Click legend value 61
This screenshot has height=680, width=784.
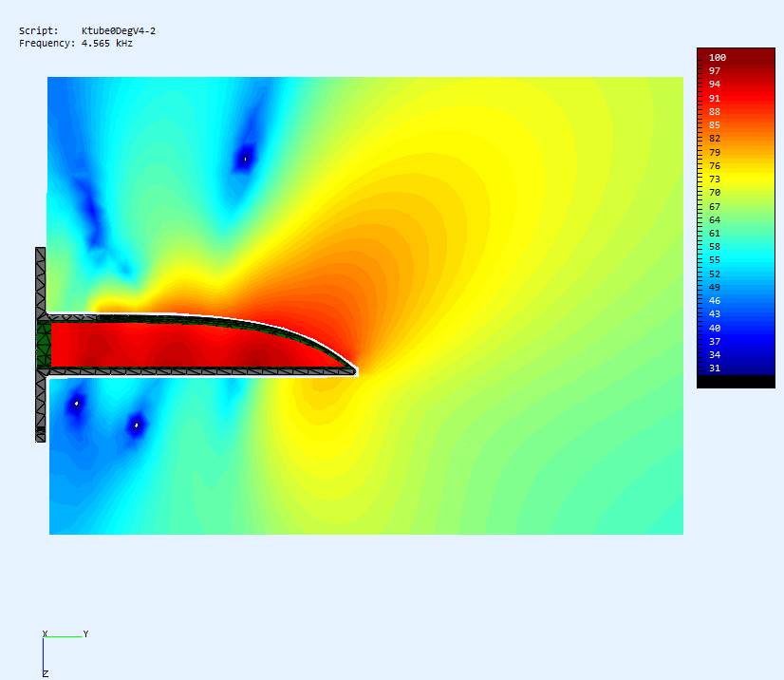pyautogui.click(x=715, y=234)
